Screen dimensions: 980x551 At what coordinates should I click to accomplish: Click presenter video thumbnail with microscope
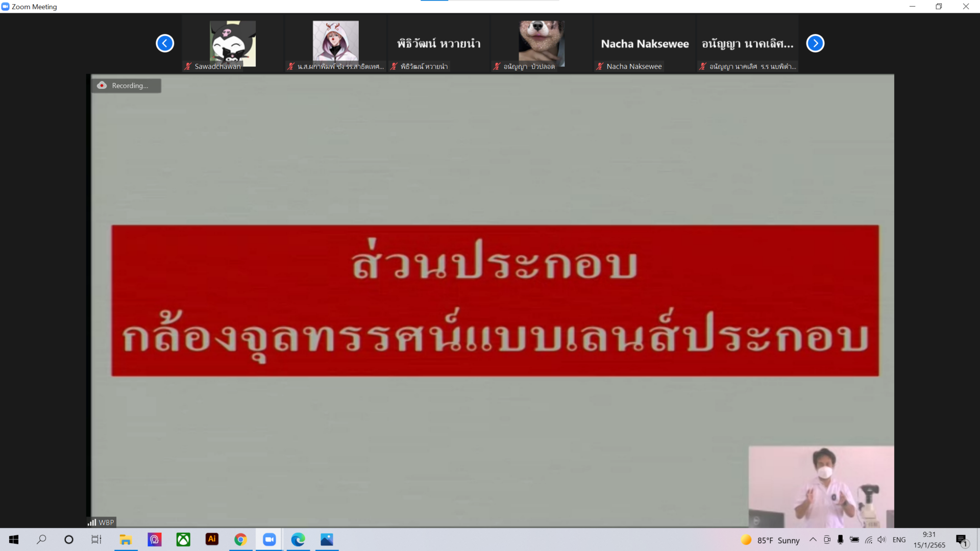pos(821,487)
